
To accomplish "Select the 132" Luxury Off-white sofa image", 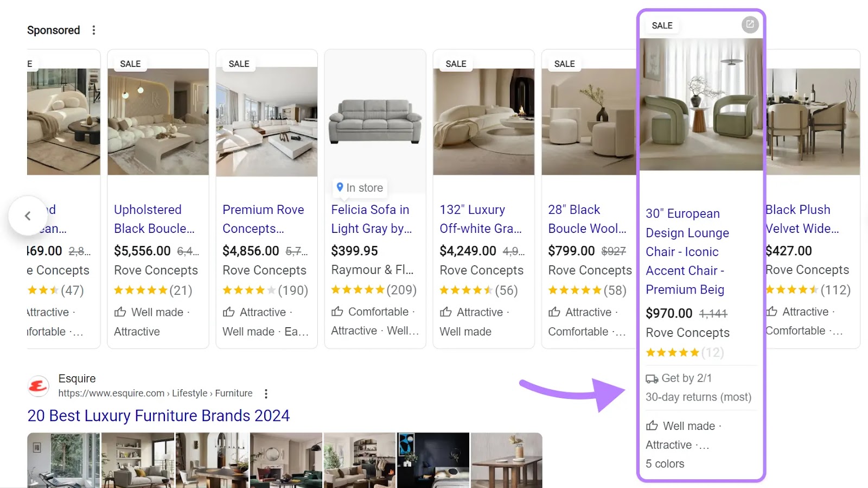I will coord(483,121).
